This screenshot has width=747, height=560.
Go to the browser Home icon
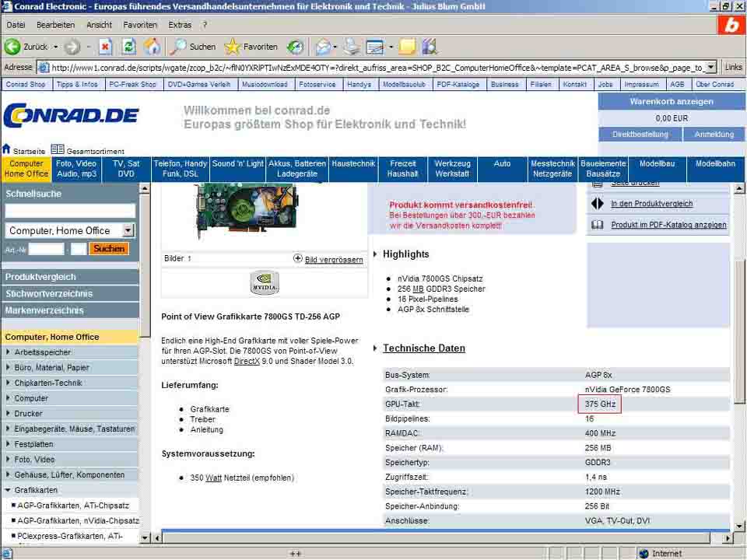click(153, 46)
